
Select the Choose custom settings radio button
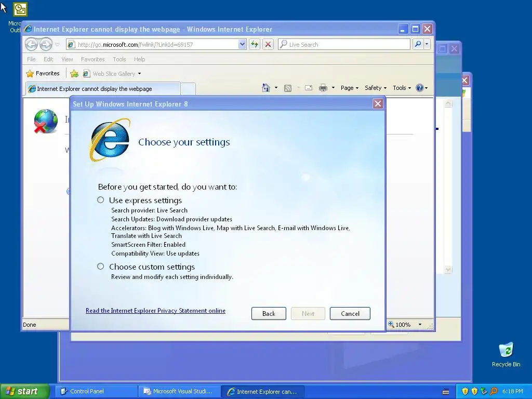tap(100, 267)
